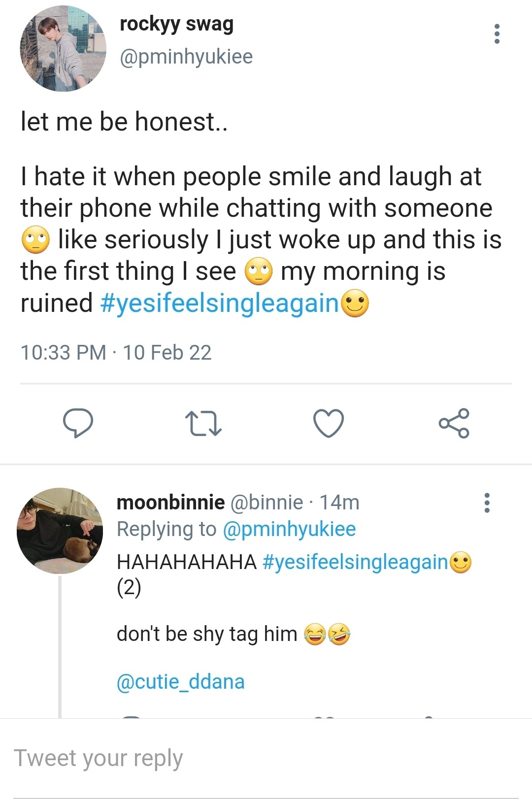Open moonbinnie's display name

tap(170, 503)
